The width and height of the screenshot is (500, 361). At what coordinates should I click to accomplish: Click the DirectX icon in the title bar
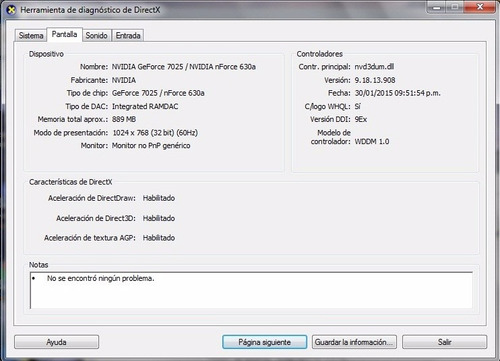[11, 10]
